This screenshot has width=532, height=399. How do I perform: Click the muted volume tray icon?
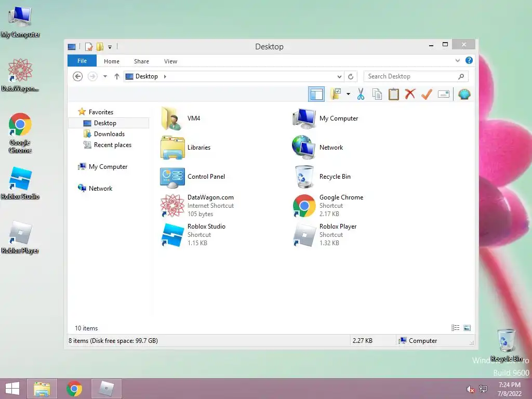(x=470, y=389)
